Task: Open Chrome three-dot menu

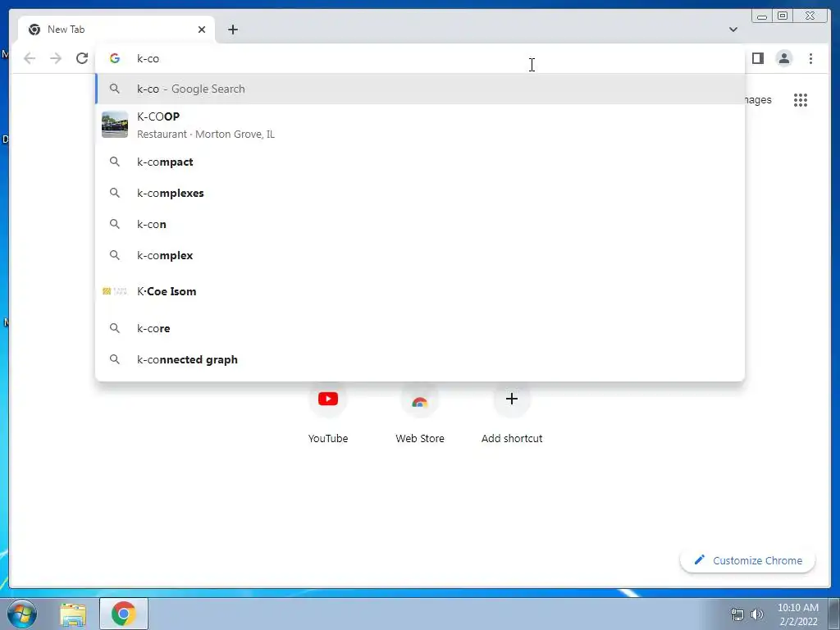Action: coord(810,58)
